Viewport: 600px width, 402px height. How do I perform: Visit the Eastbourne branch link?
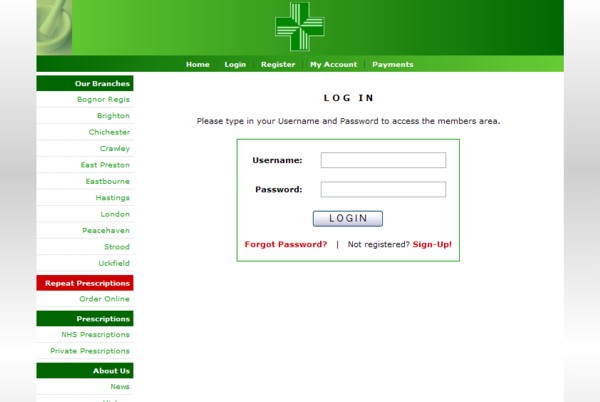pyautogui.click(x=108, y=181)
